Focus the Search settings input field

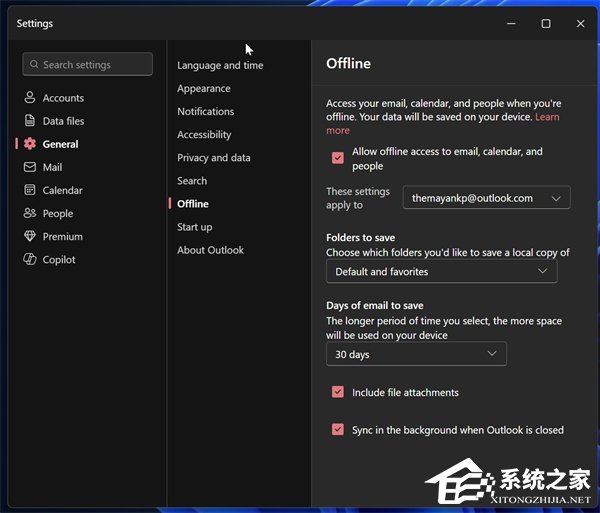pos(88,64)
